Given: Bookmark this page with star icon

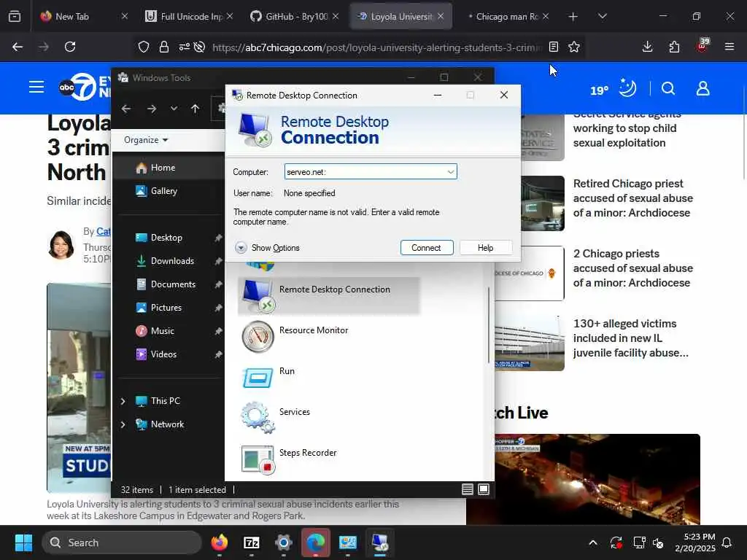Looking at the screenshot, I should tap(574, 47).
